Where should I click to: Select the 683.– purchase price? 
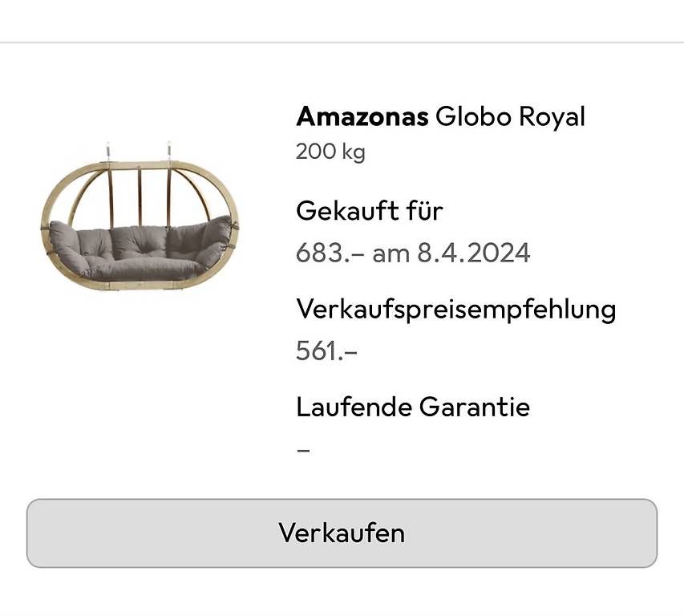(x=330, y=253)
